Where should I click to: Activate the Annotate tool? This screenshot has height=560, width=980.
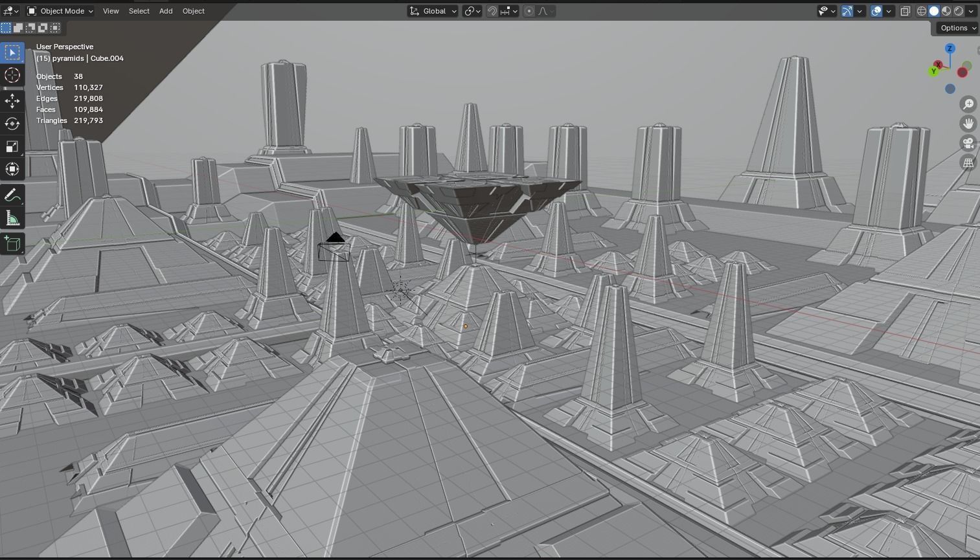point(12,196)
